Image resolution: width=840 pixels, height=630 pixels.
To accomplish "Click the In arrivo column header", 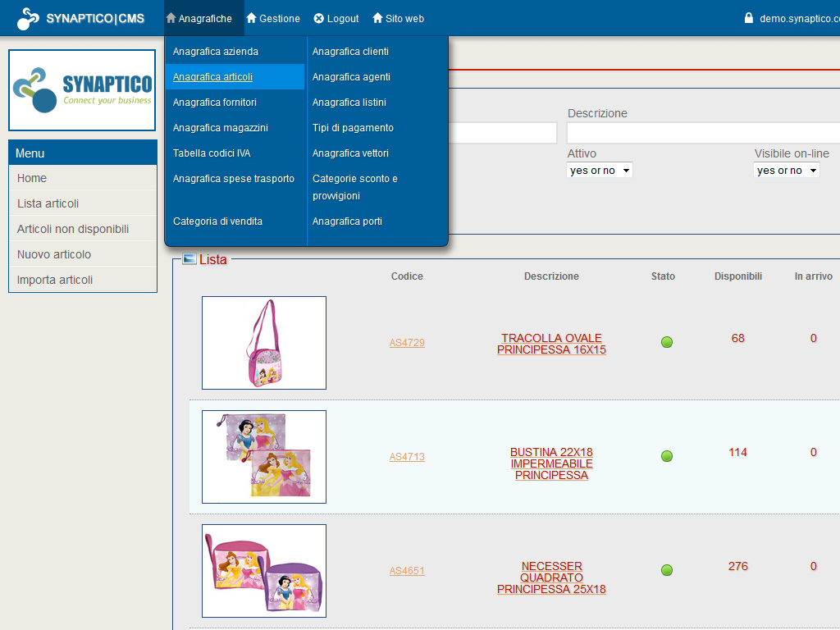I will [813, 276].
